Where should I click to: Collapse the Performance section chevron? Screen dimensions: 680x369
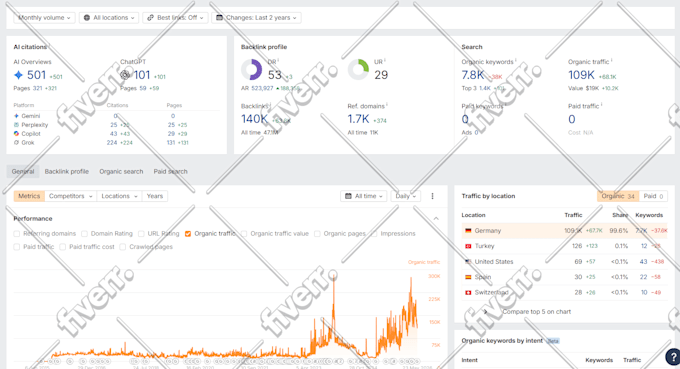pos(436,219)
